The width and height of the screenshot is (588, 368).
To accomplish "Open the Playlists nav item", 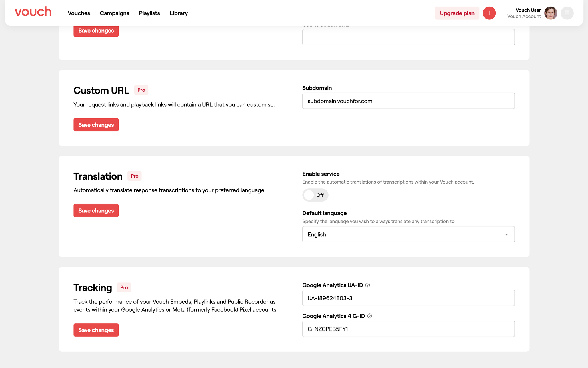I will coord(149,13).
